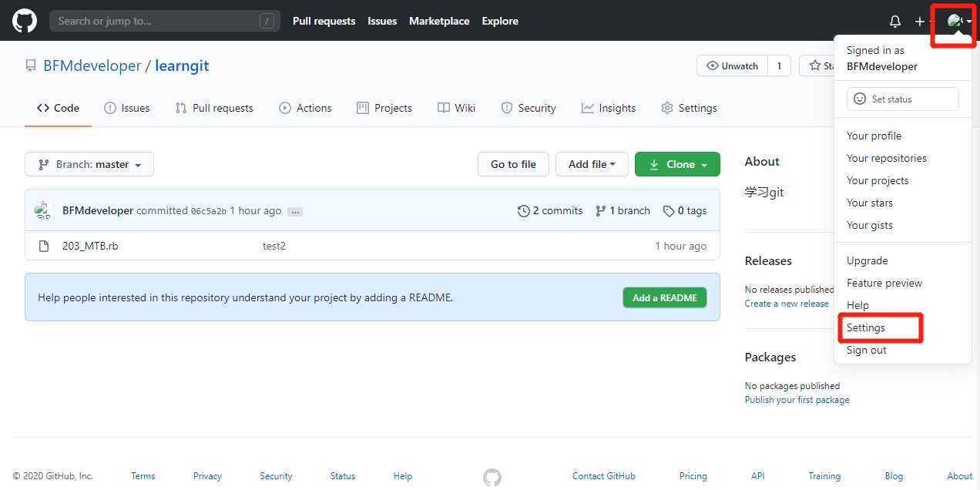Open the Privacy footer link

click(207, 476)
